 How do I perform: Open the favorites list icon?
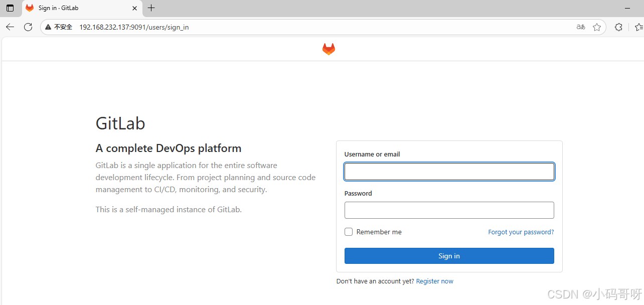point(638,27)
